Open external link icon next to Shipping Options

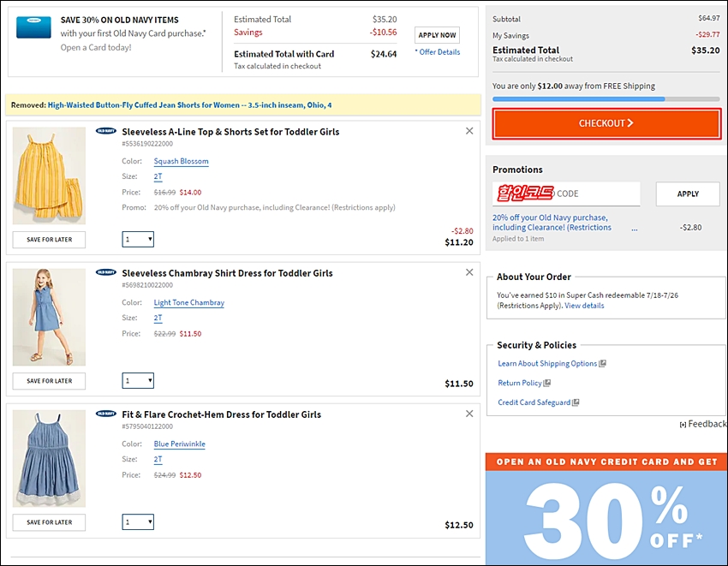click(x=603, y=363)
